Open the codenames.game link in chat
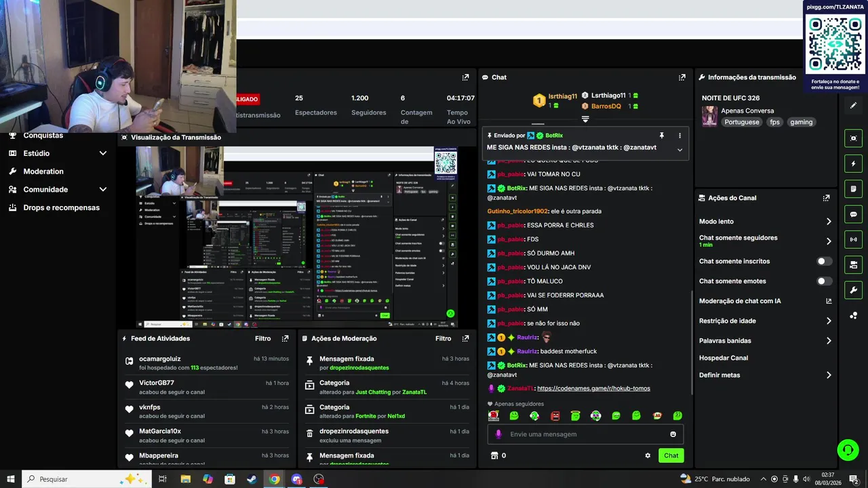 tap(593, 388)
